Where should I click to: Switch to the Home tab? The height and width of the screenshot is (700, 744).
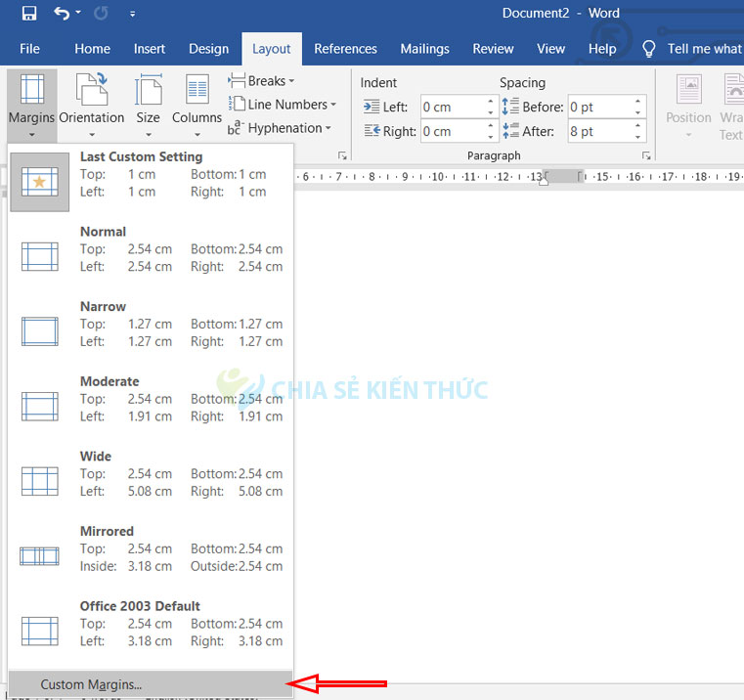pyautogui.click(x=92, y=49)
